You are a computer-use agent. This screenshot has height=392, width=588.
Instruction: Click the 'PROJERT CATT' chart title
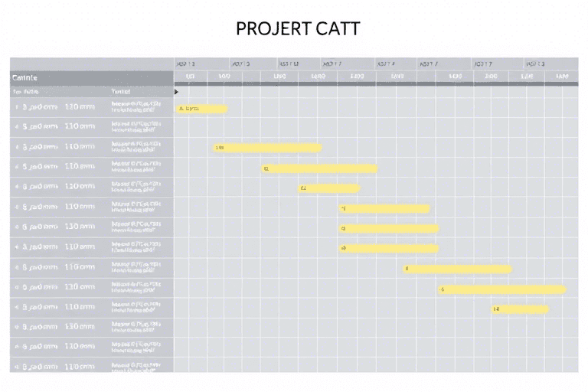(x=298, y=28)
